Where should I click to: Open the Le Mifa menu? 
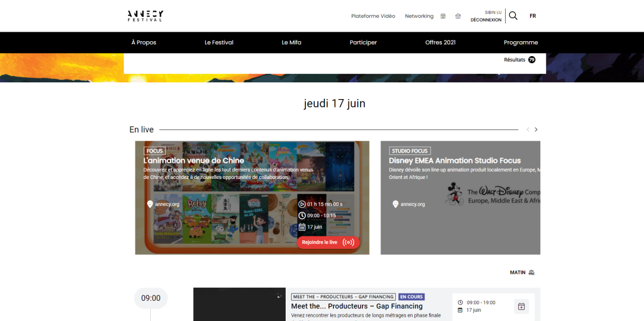click(x=292, y=42)
